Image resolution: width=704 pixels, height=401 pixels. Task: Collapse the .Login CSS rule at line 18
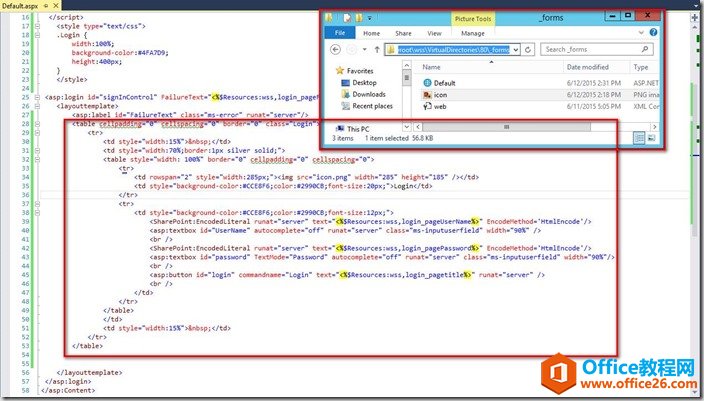37,35
